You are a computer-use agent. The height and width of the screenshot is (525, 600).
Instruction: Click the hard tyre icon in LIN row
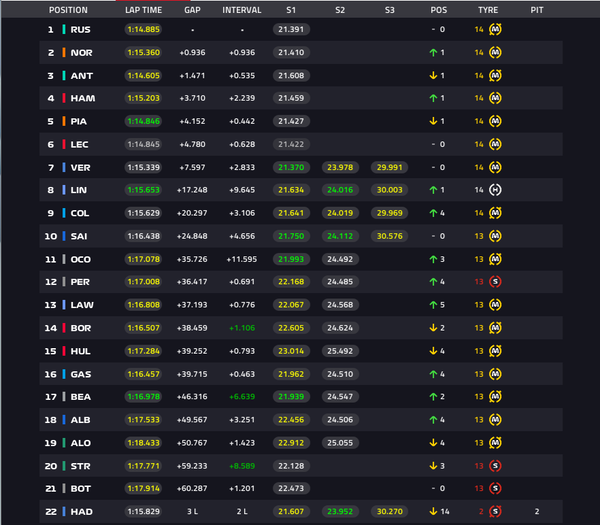point(495,190)
